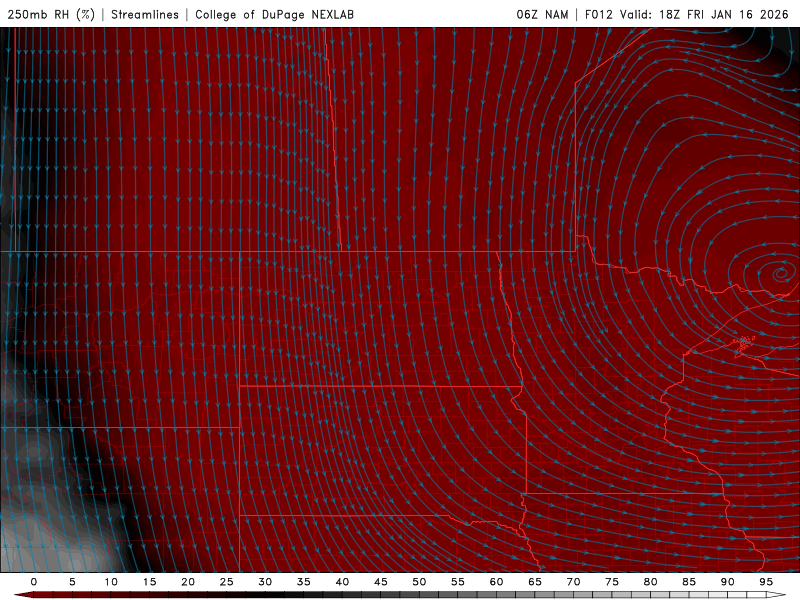This screenshot has width=800, height=600.
Task: Click the 'Streamlines' label in header
Action: click(145, 14)
